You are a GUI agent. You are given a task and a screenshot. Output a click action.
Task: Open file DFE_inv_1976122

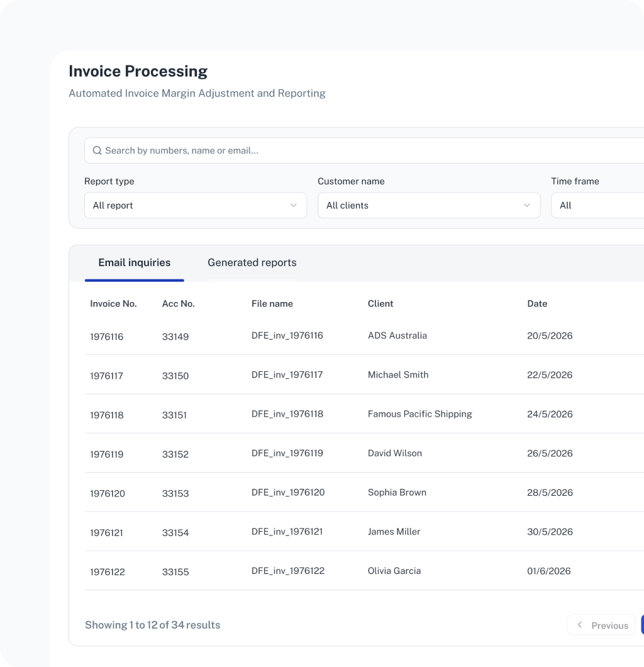[x=288, y=571]
